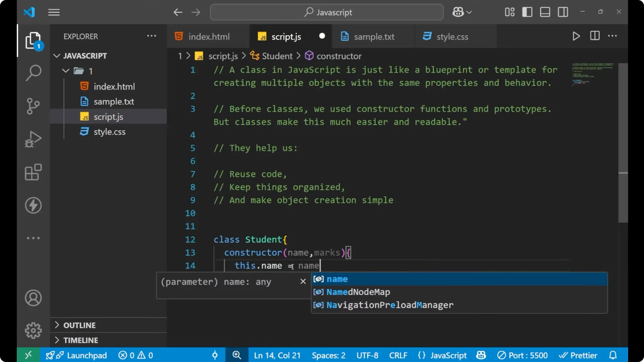This screenshot has height=362, width=644.
Task: Open the Extensions view
Action: click(x=33, y=172)
